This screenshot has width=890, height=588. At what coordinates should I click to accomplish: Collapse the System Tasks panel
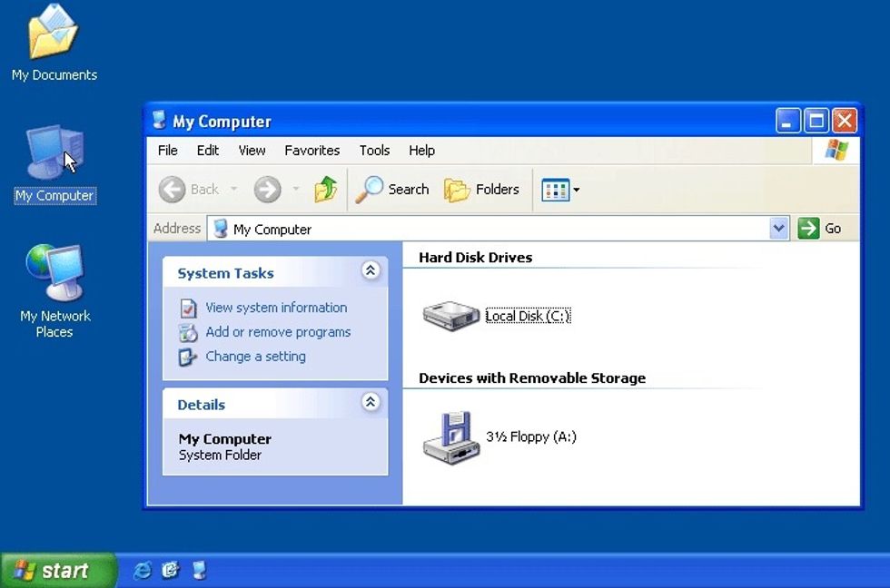coord(371,270)
